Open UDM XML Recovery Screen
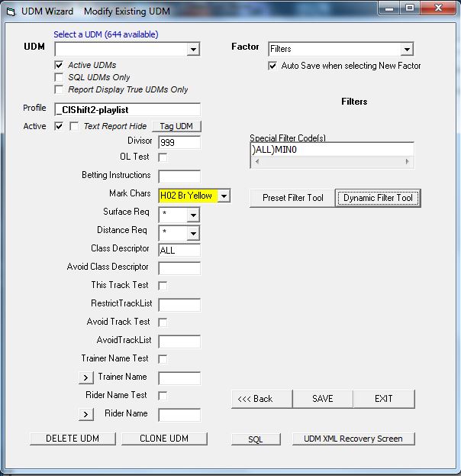 pyautogui.click(x=353, y=439)
